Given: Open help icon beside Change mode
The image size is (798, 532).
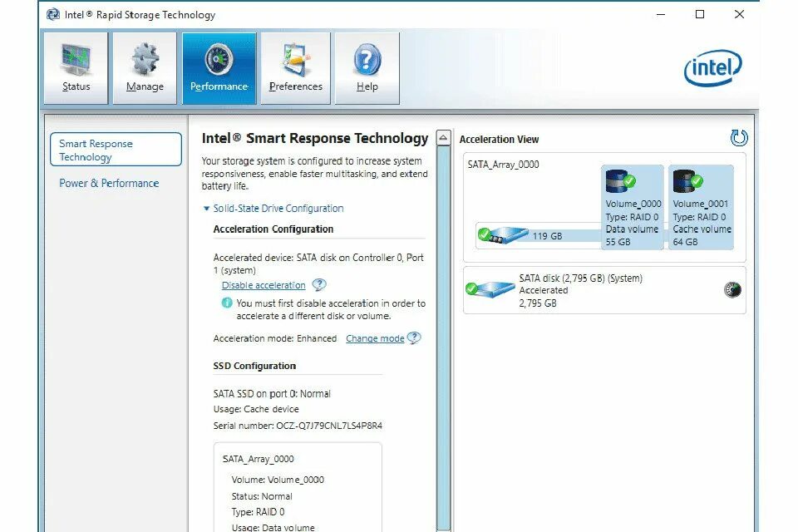Looking at the screenshot, I should coord(414,337).
